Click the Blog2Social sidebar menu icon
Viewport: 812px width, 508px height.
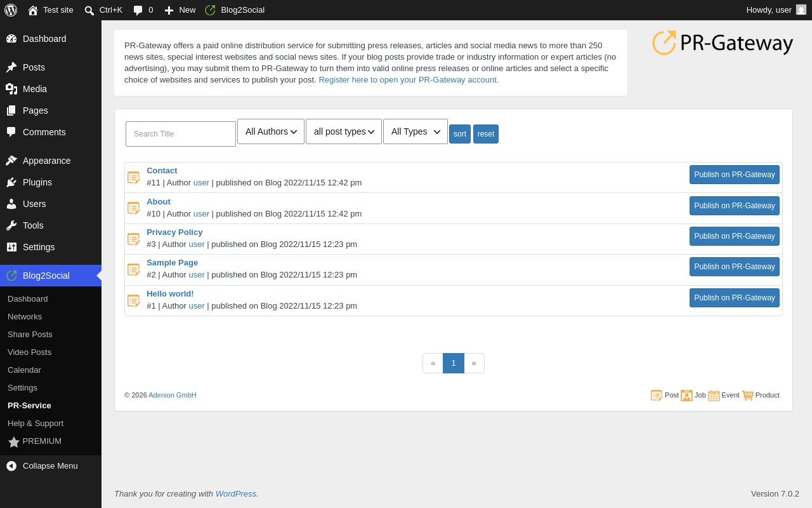[11, 276]
